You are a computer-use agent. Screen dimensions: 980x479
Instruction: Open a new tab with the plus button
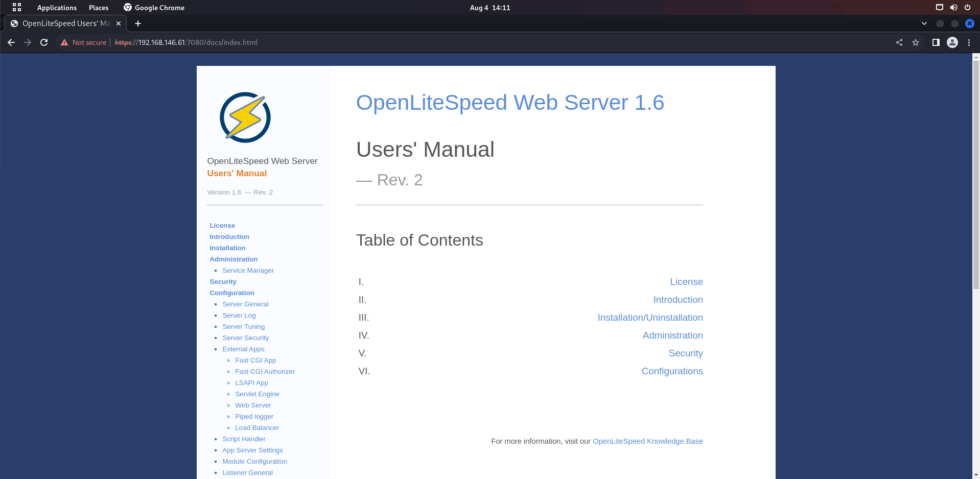tap(138, 23)
